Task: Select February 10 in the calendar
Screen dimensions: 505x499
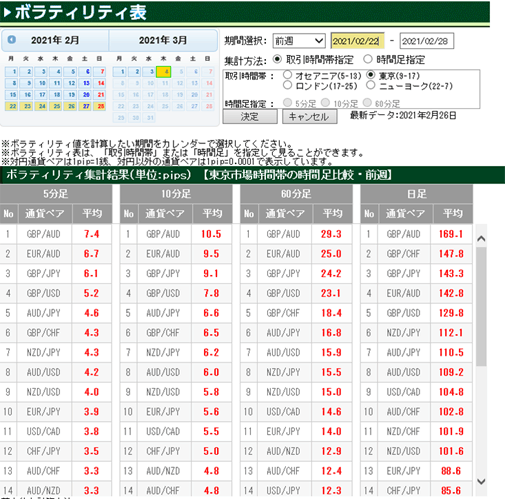Action: pyautogui.click(x=42, y=83)
